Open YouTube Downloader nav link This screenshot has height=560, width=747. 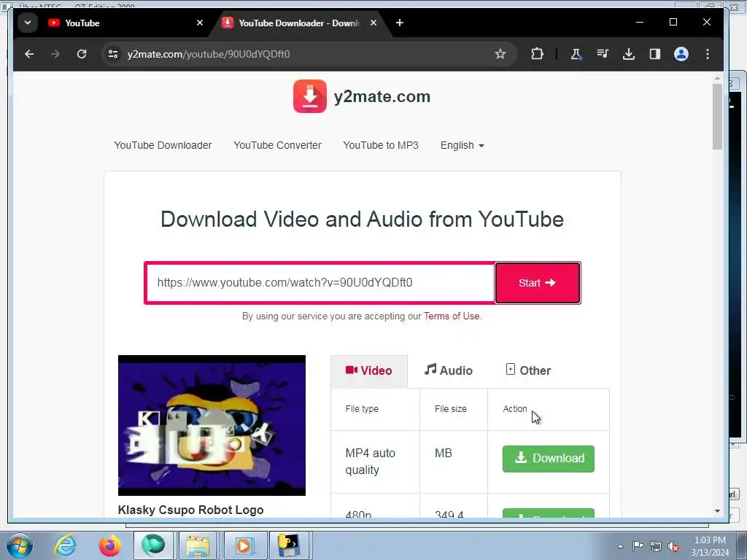163,145
